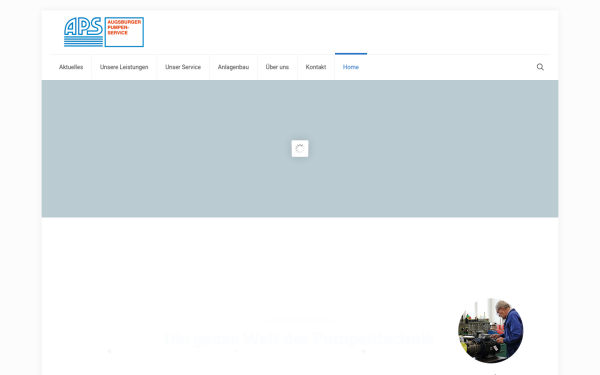The width and height of the screenshot is (600, 375).
Task: Open the Aktuelles menu item
Action: point(71,67)
